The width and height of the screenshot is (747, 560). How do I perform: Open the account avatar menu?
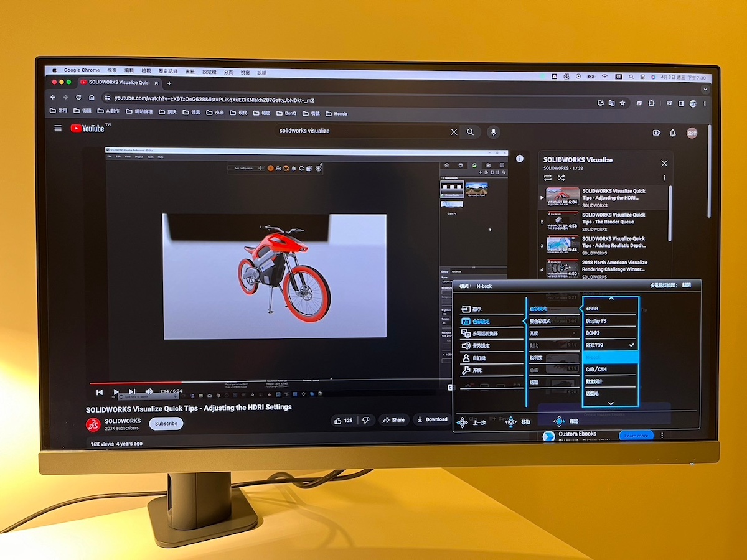click(x=692, y=133)
